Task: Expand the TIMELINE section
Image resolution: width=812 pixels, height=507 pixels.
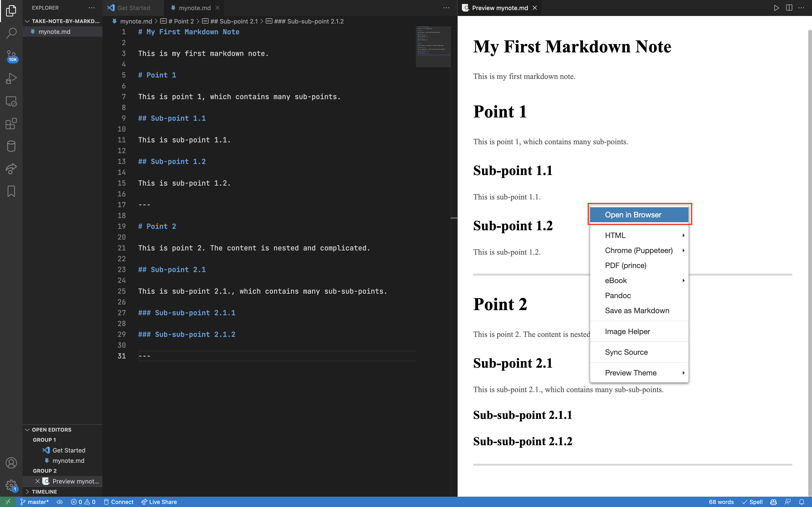Action: click(x=63, y=491)
